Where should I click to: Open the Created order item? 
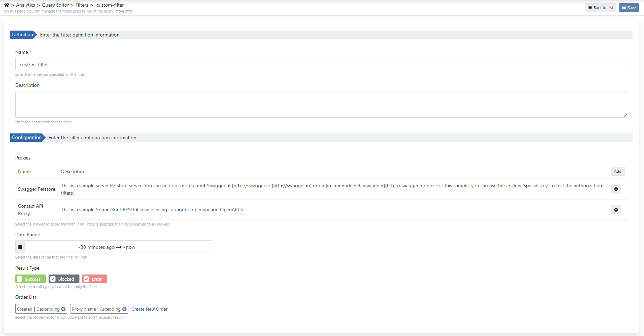coord(38,309)
